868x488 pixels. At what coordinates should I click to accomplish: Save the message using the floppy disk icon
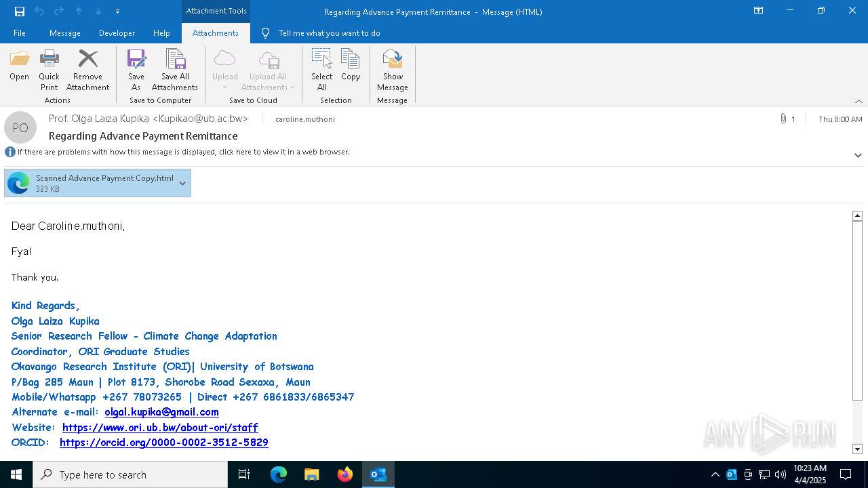point(20,12)
